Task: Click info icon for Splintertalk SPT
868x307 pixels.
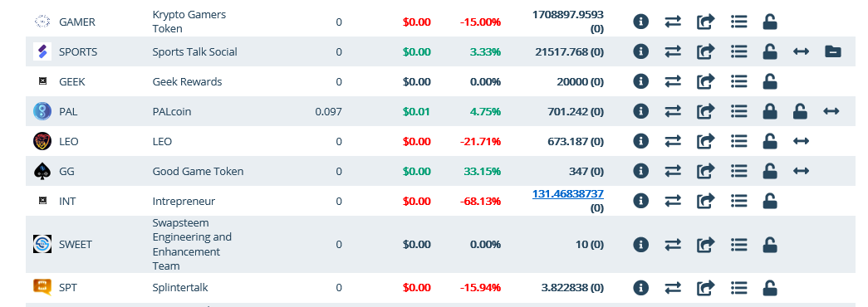Action: tap(640, 288)
